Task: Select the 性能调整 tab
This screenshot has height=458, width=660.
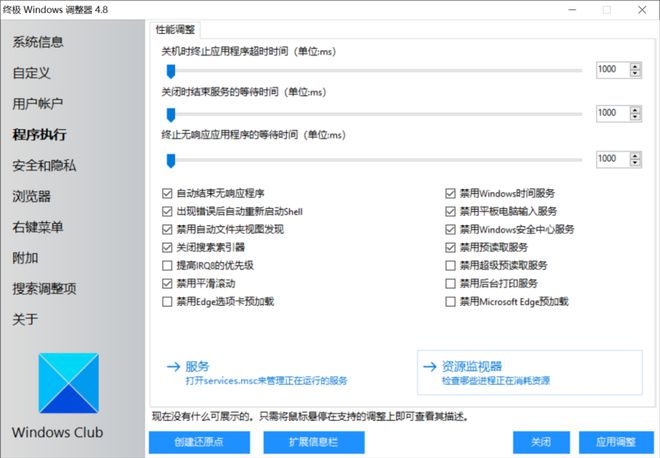Action: pos(175,29)
